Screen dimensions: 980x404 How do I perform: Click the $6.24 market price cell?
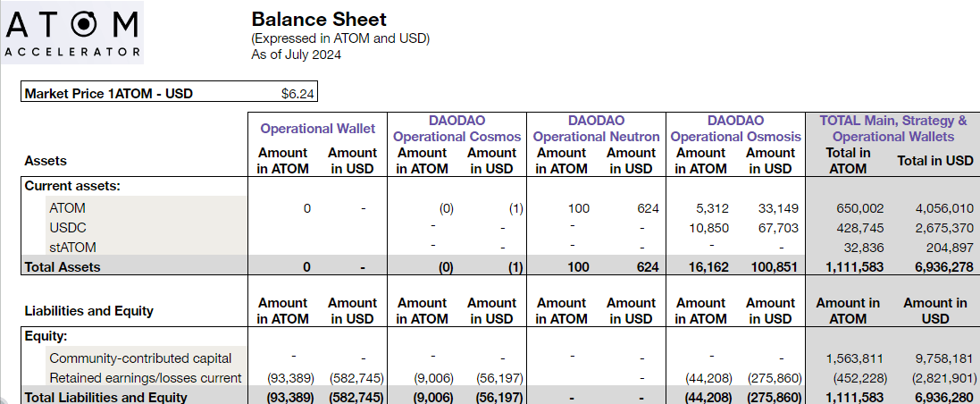(294, 93)
